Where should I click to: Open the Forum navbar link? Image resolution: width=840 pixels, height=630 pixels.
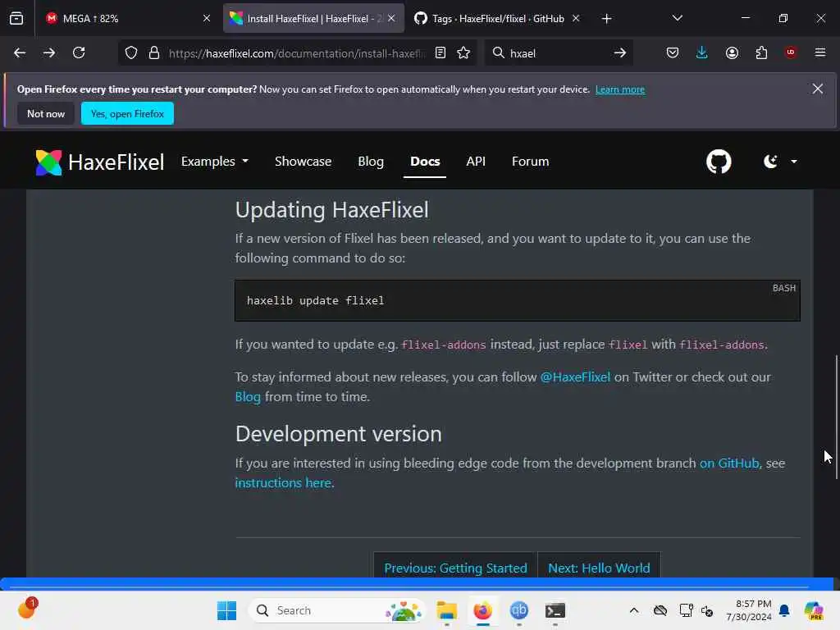pyautogui.click(x=531, y=162)
